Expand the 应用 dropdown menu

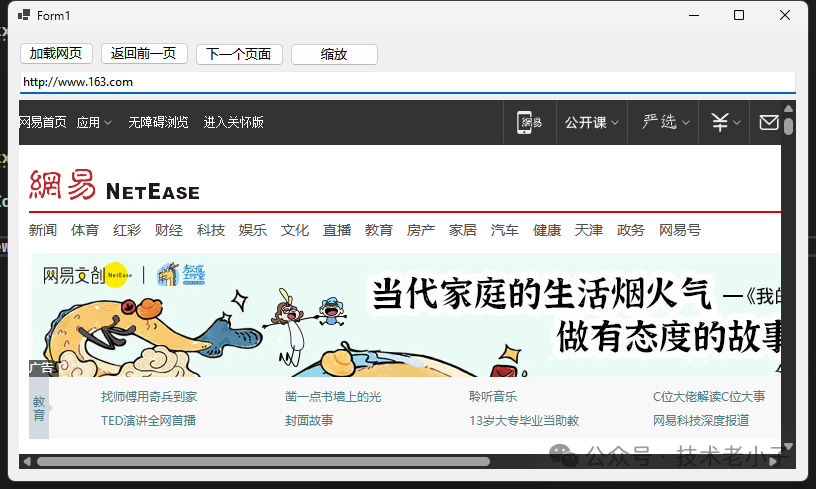95,122
